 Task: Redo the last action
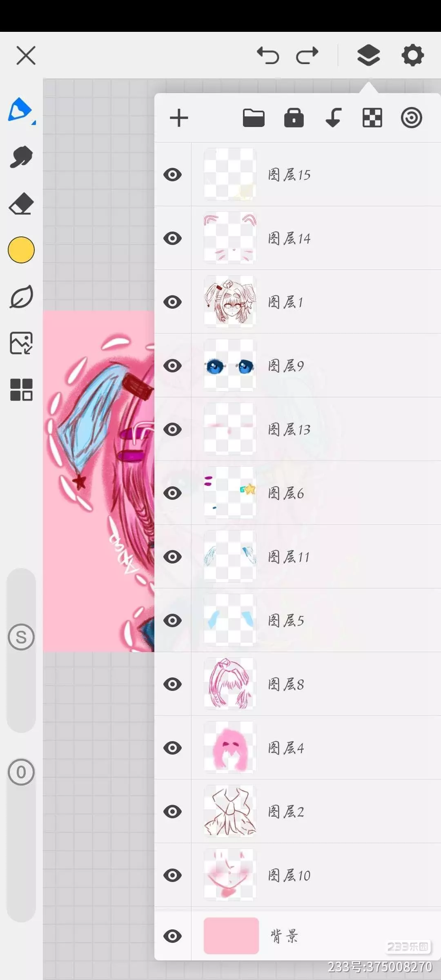click(307, 56)
